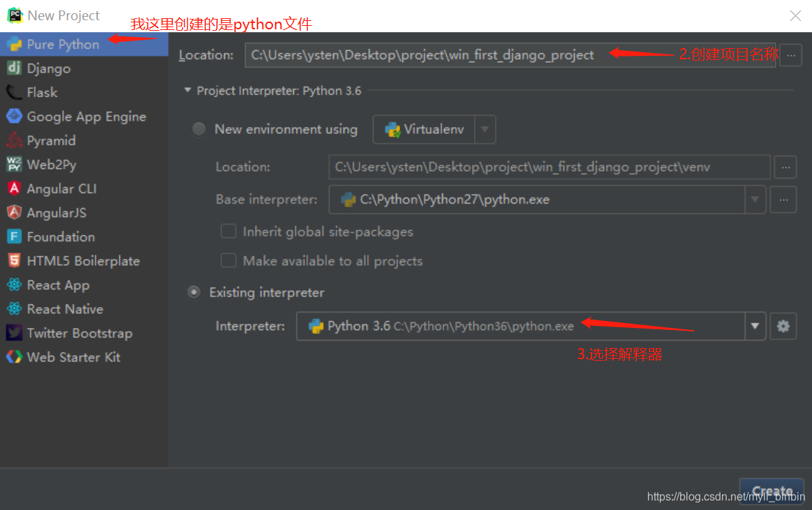The height and width of the screenshot is (510, 812).
Task: Select the Angular CLI icon
Action: click(x=14, y=188)
